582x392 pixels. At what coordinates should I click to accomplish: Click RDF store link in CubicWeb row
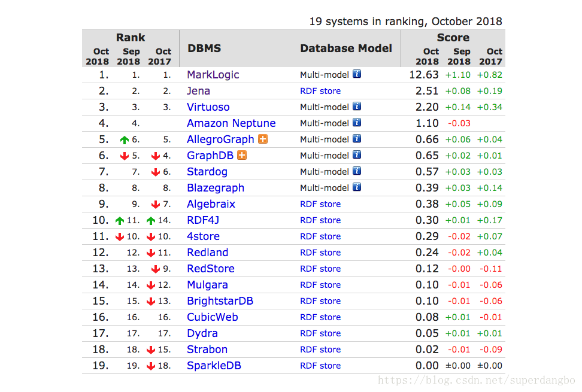click(320, 317)
